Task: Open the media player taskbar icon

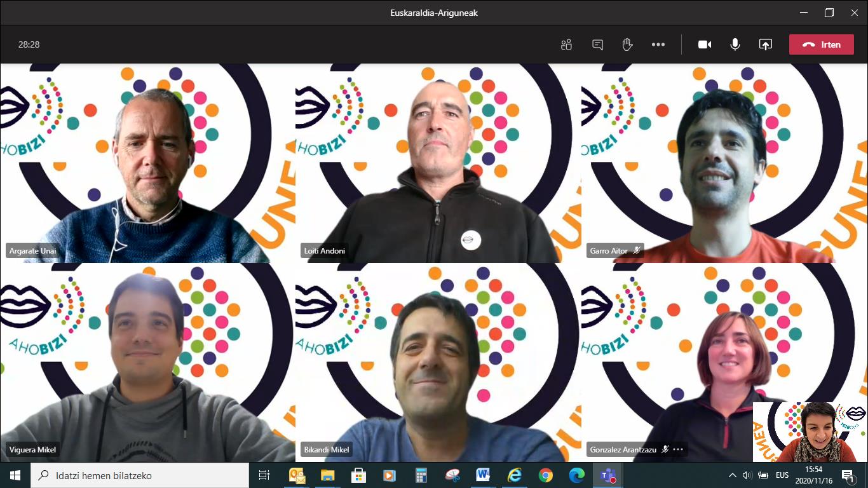Action: (390, 475)
